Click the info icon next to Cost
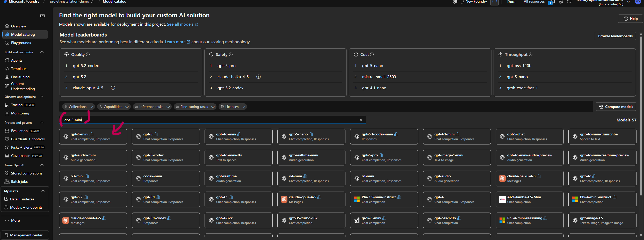The width and height of the screenshot is (644, 240). tap(372, 54)
